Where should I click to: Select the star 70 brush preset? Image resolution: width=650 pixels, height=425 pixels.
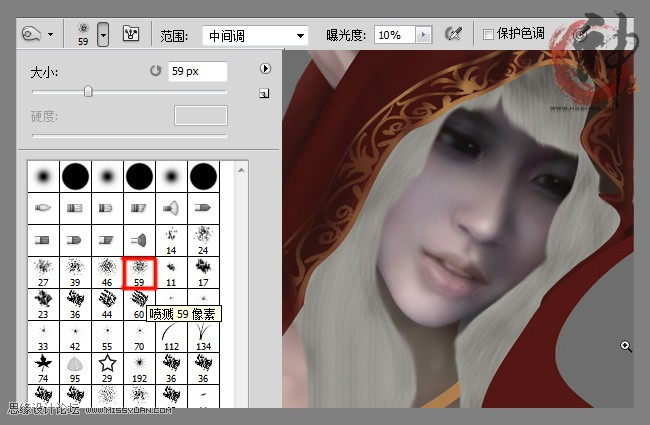(x=139, y=336)
